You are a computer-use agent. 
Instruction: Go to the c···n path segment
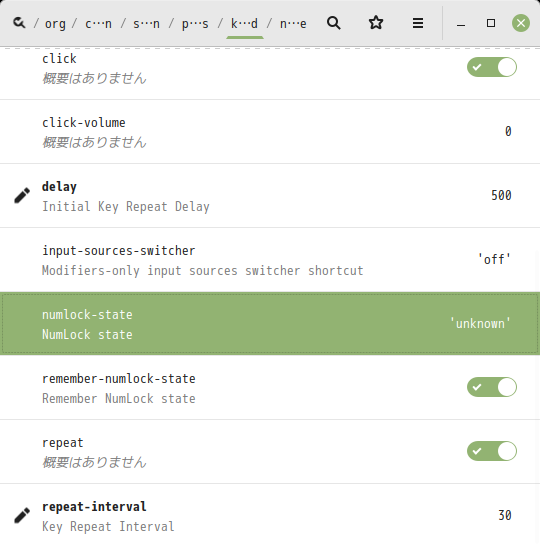(x=98, y=24)
